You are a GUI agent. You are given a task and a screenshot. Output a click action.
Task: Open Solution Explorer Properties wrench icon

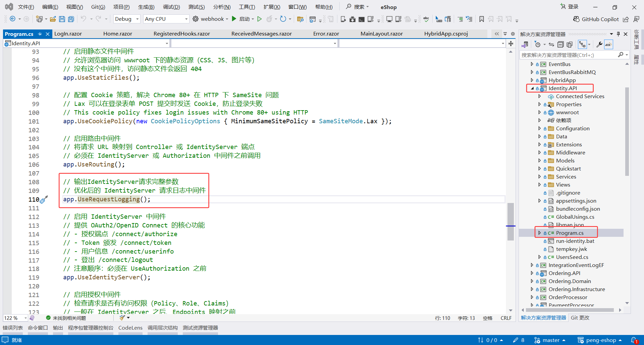pyautogui.click(x=599, y=45)
